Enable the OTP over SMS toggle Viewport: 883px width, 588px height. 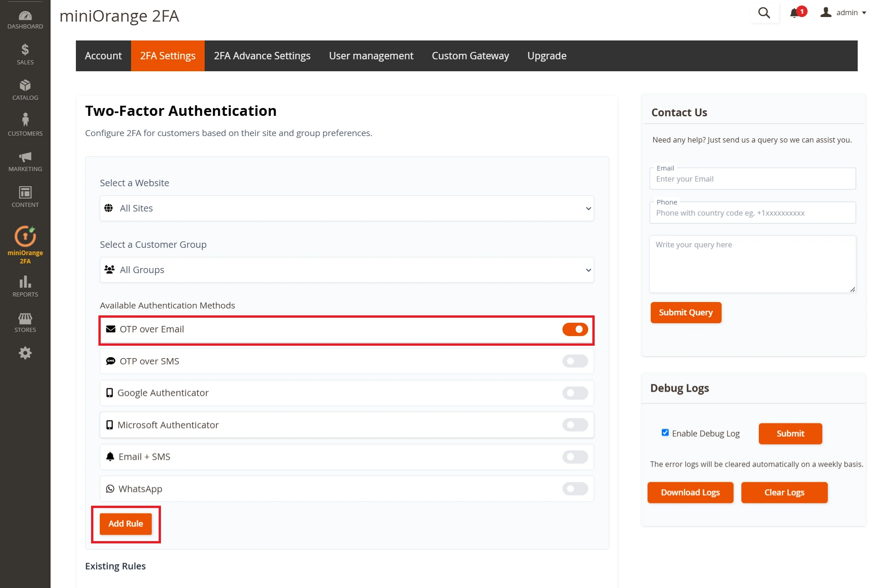click(x=575, y=361)
